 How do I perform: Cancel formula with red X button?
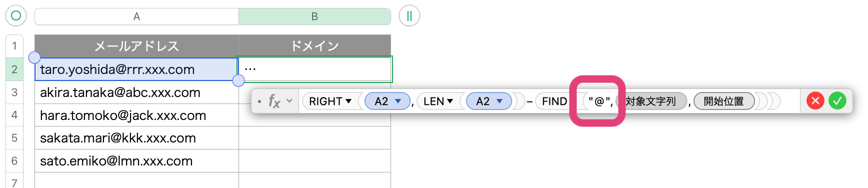815,101
